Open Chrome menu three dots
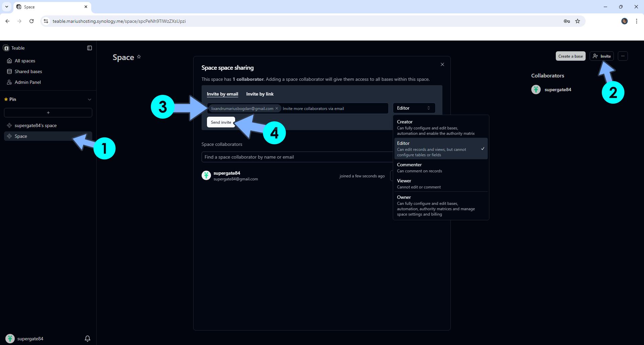 [x=637, y=21]
